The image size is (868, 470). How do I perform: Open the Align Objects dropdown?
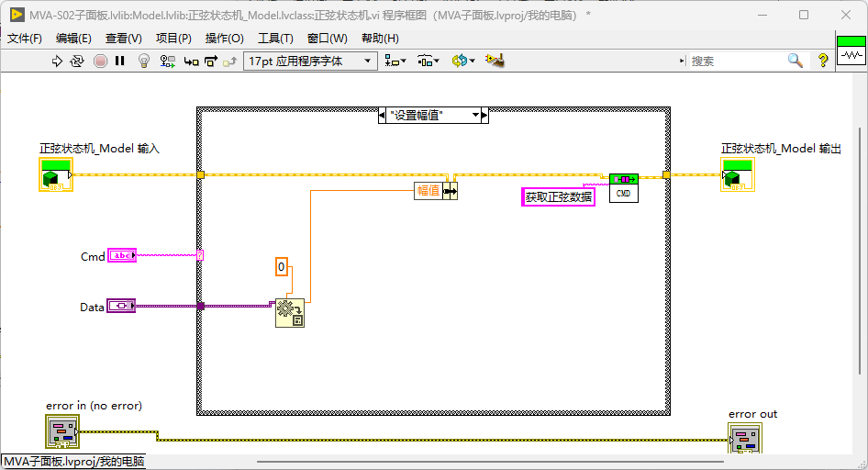tap(395, 61)
